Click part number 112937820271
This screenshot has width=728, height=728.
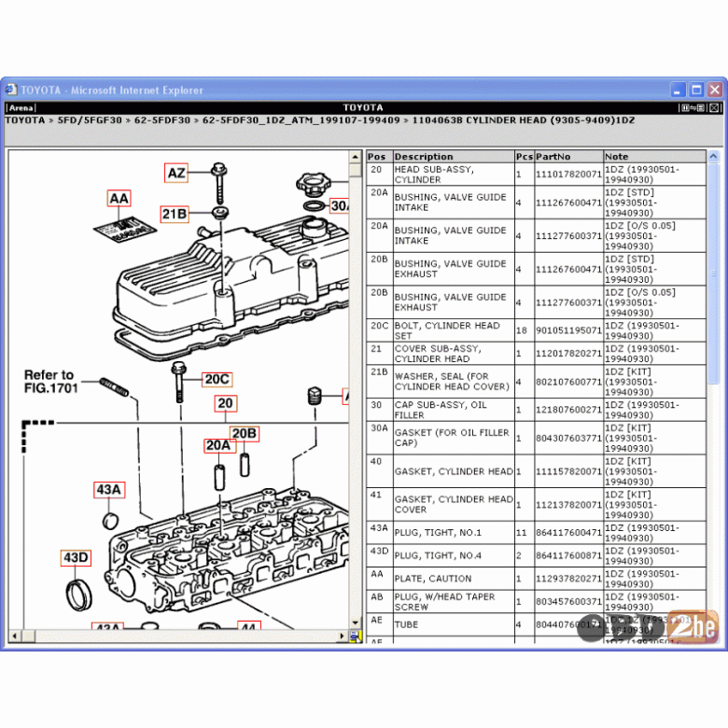pos(568,579)
